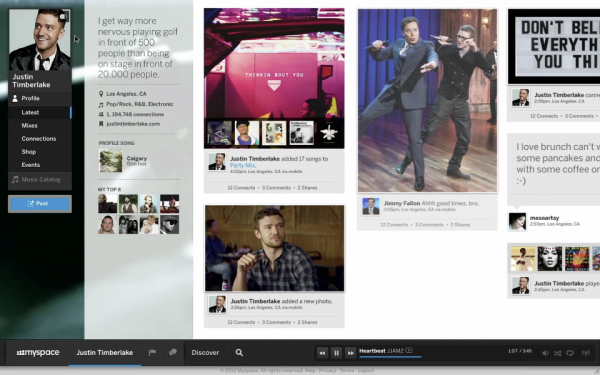Image resolution: width=600 pixels, height=375 pixels.
Task: Click Privacy in the footer
Action: [x=327, y=370]
